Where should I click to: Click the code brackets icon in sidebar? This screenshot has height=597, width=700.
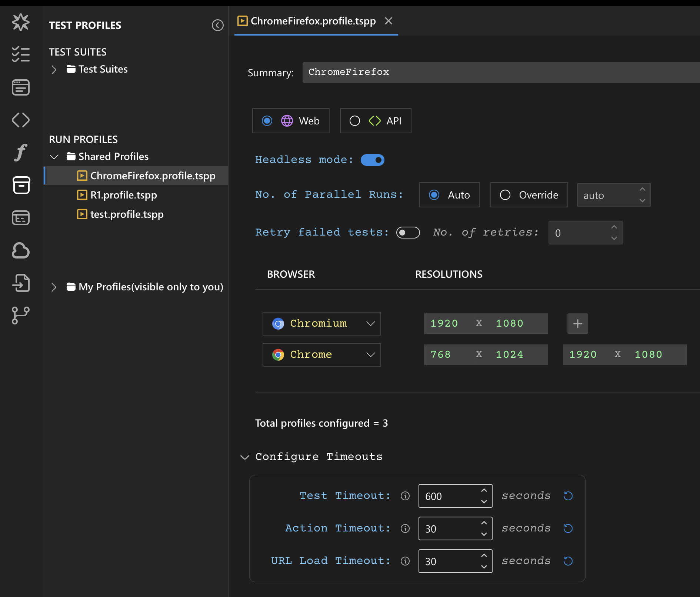(21, 120)
